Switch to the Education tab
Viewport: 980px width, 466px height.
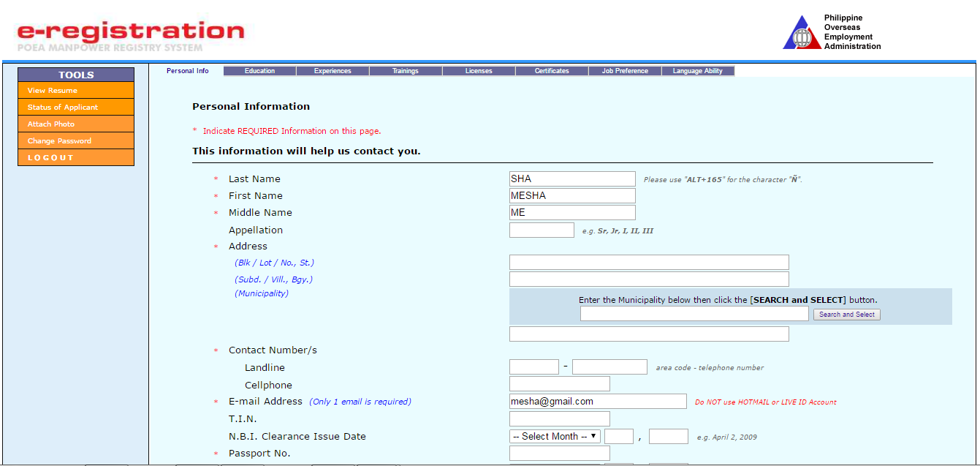tap(259, 70)
